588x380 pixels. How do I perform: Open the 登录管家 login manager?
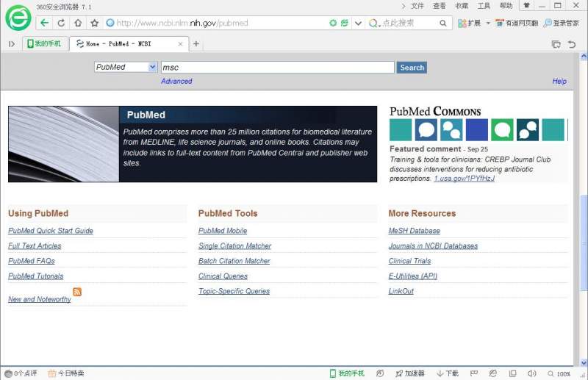point(562,24)
